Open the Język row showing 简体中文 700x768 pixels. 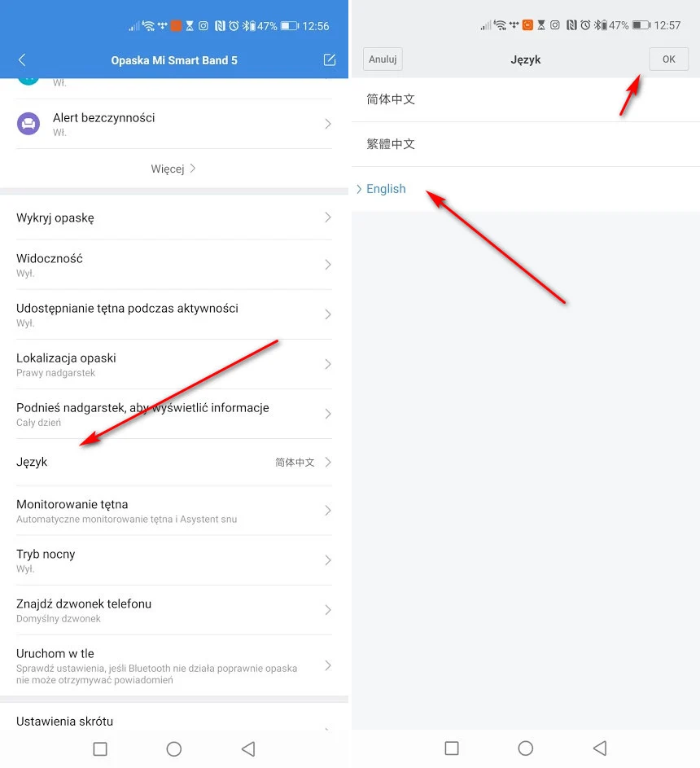tap(173, 462)
